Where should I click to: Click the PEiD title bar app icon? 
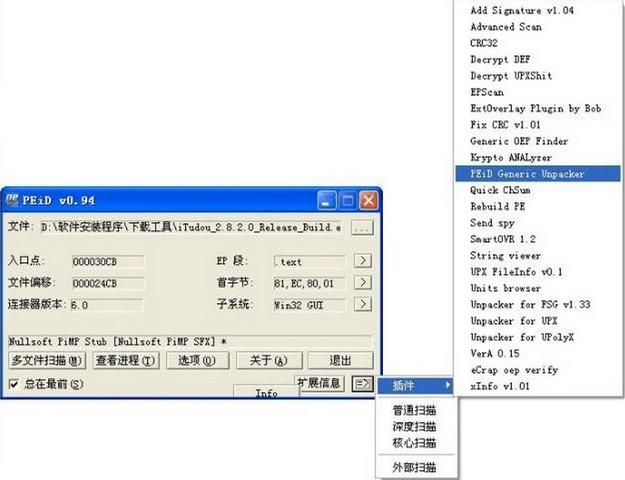point(12,200)
